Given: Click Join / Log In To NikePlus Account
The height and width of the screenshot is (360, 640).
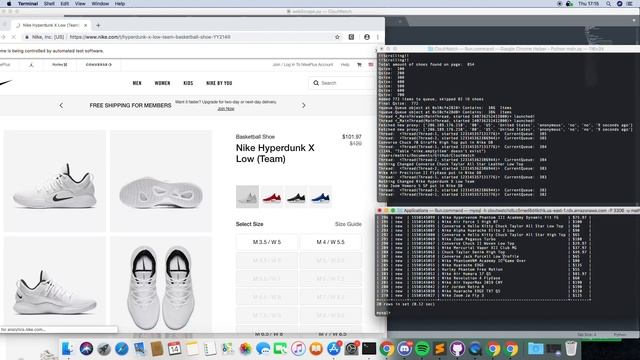Looking at the screenshot, I should point(302,64).
